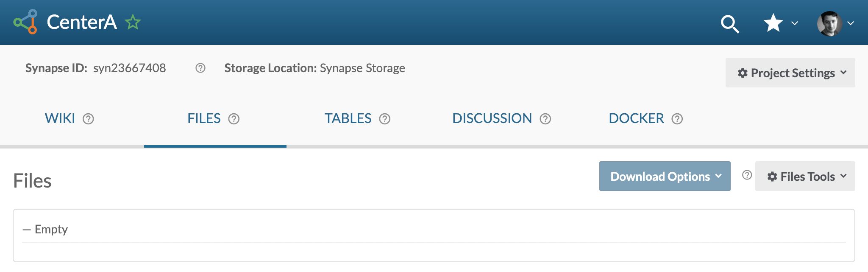Click the help icon beside DISCUSSION
The width and height of the screenshot is (868, 272).
coord(545,119)
